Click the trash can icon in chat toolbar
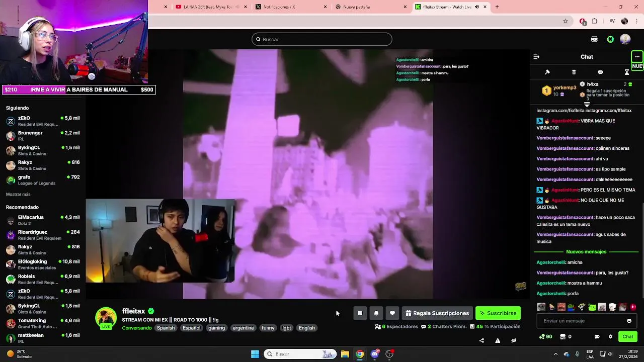This screenshot has height=362, width=644. pos(574,72)
